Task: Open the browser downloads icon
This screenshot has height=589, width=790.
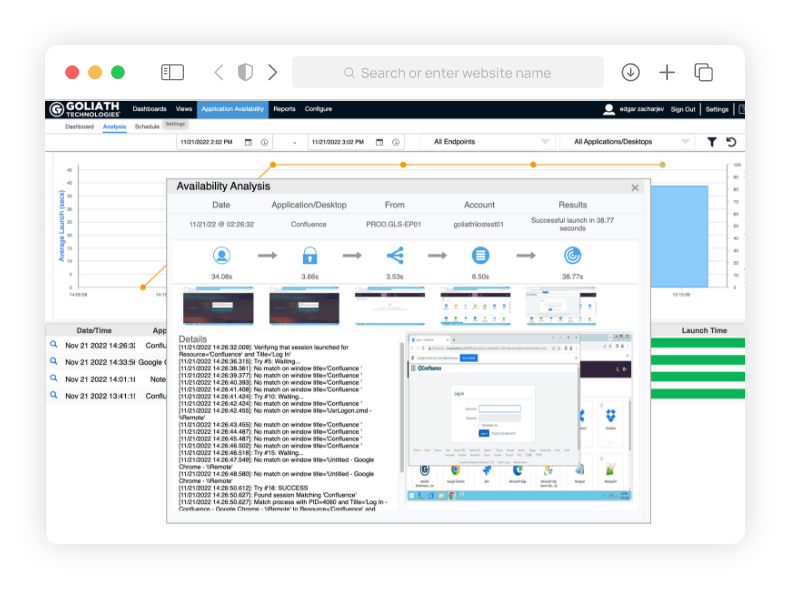Action: click(x=630, y=72)
